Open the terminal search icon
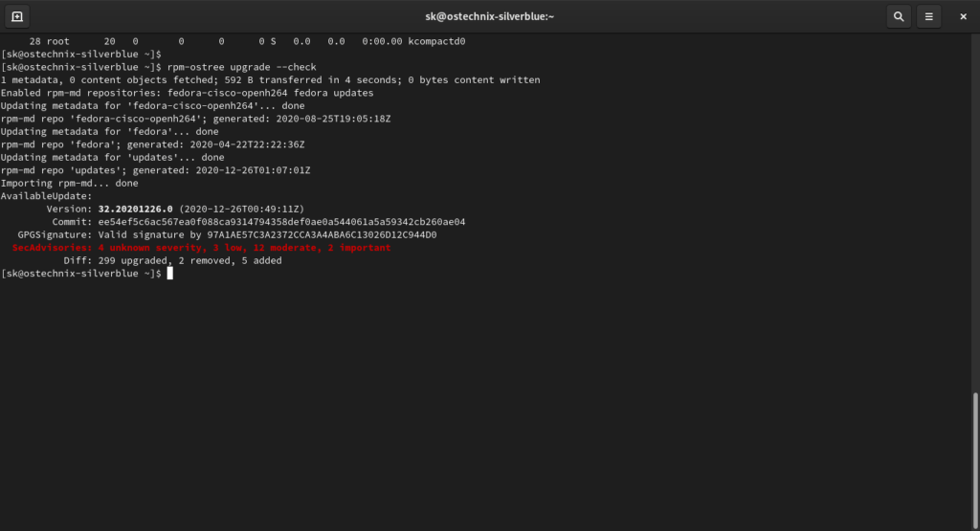Screen dimensions: 980x531 [x=898, y=16]
